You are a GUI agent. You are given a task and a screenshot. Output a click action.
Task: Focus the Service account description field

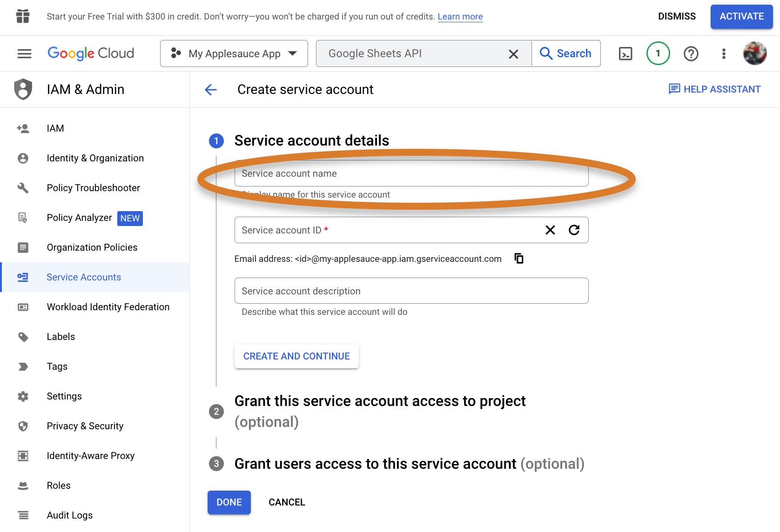click(411, 291)
